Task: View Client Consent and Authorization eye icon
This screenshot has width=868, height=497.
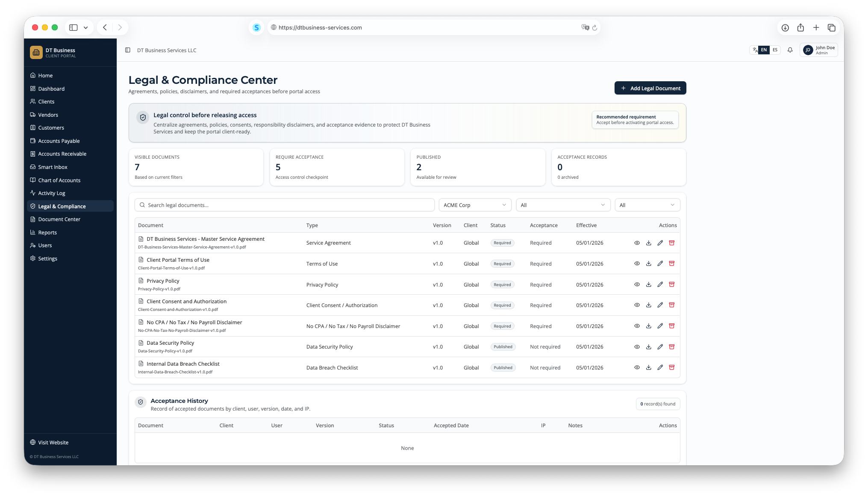Action: (637, 305)
